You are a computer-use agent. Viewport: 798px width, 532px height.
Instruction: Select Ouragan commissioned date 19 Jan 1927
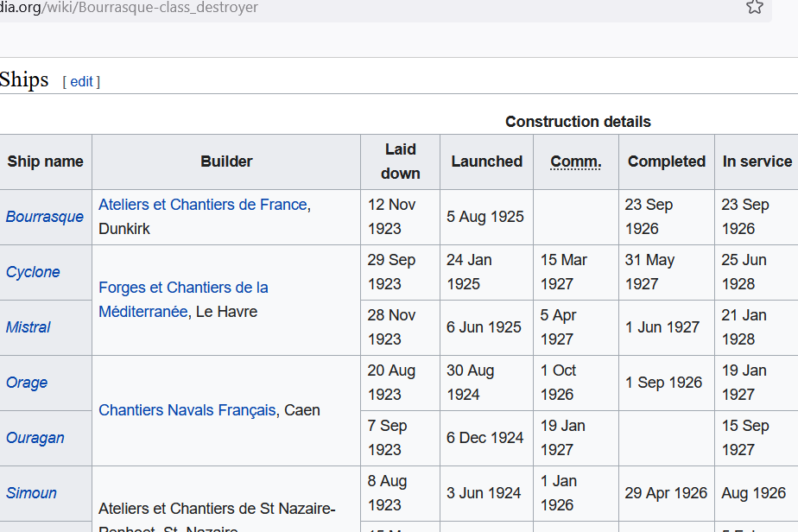pyautogui.click(x=563, y=438)
